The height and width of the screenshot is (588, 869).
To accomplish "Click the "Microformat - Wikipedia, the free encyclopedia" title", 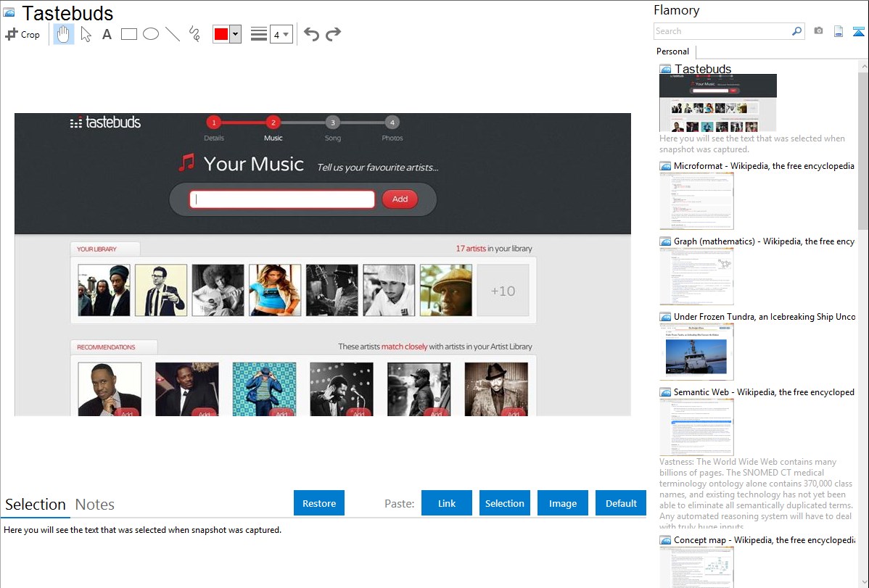I will (x=764, y=166).
